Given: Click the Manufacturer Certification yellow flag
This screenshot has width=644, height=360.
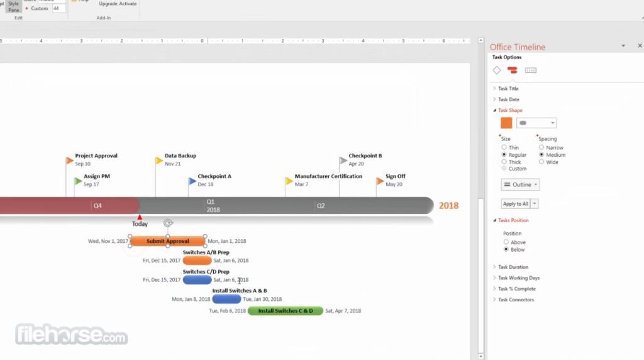Looking at the screenshot, I should tap(289, 181).
